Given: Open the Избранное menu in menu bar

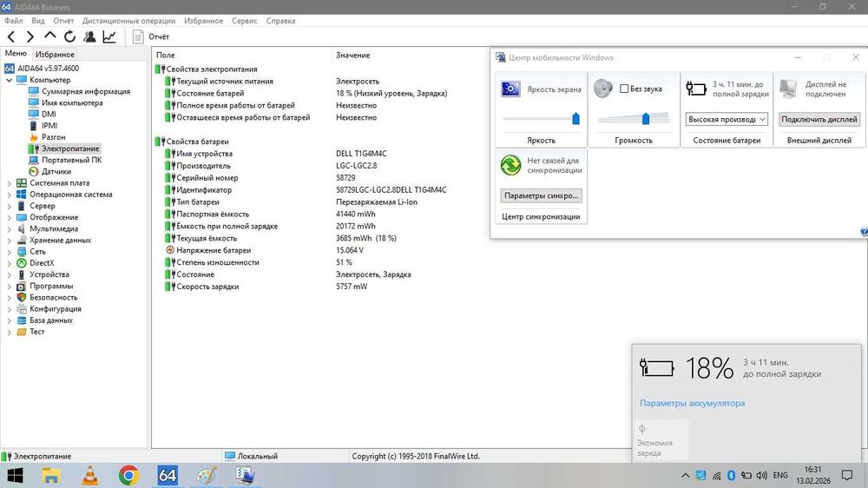Looking at the screenshot, I should (204, 21).
